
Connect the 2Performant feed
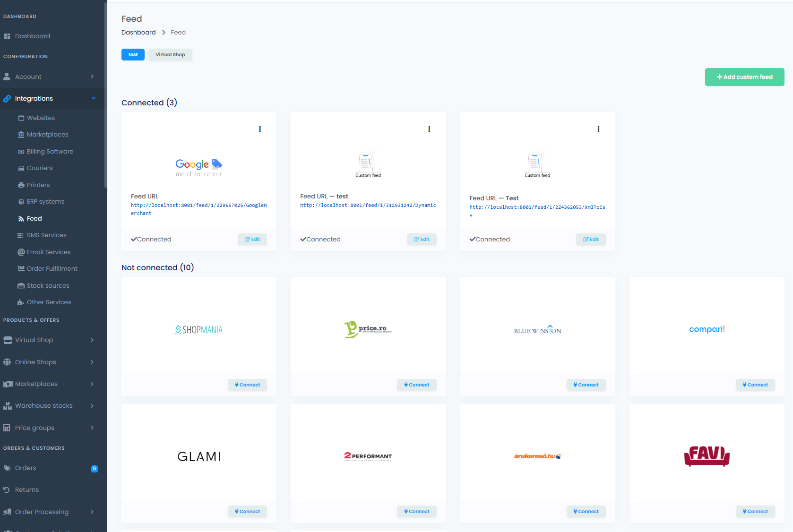[x=416, y=512]
